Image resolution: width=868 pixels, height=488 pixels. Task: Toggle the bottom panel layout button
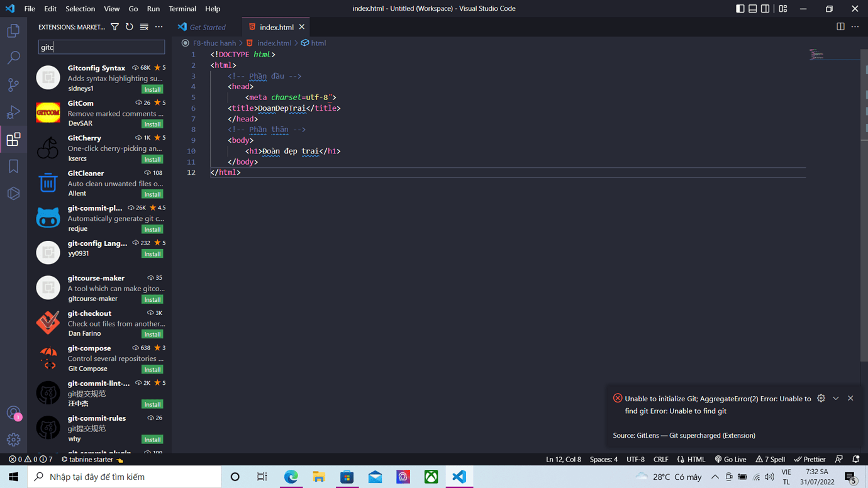753,9
